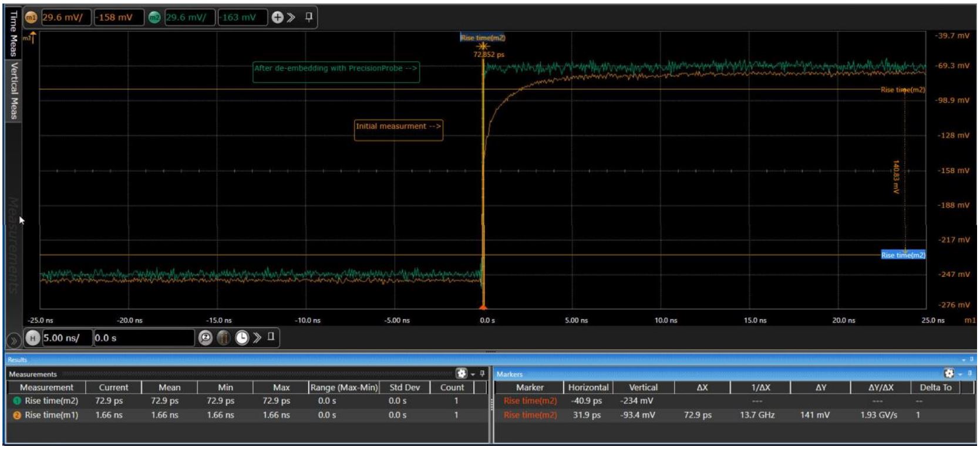The height and width of the screenshot is (450, 980).
Task: Click the orange m1 memory channel button
Action: click(31, 18)
